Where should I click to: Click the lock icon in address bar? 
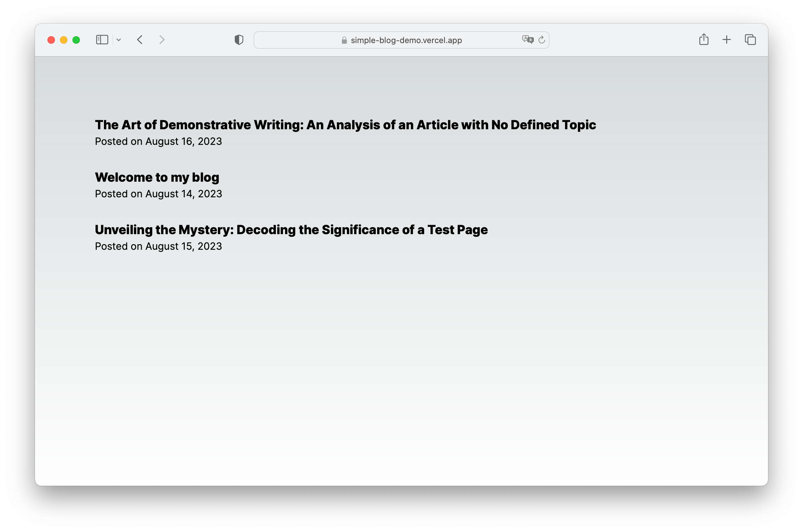pyautogui.click(x=344, y=40)
